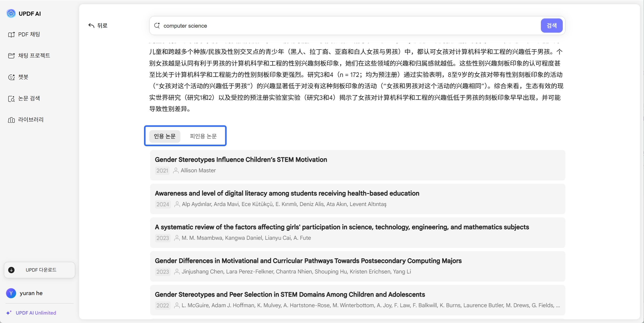Click the download icon in UPDF 다운로드
The width and height of the screenshot is (644, 323).
(11, 270)
